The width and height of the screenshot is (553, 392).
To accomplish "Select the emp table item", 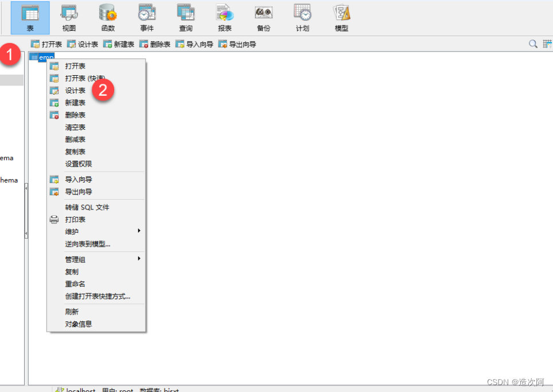I will tap(42, 57).
